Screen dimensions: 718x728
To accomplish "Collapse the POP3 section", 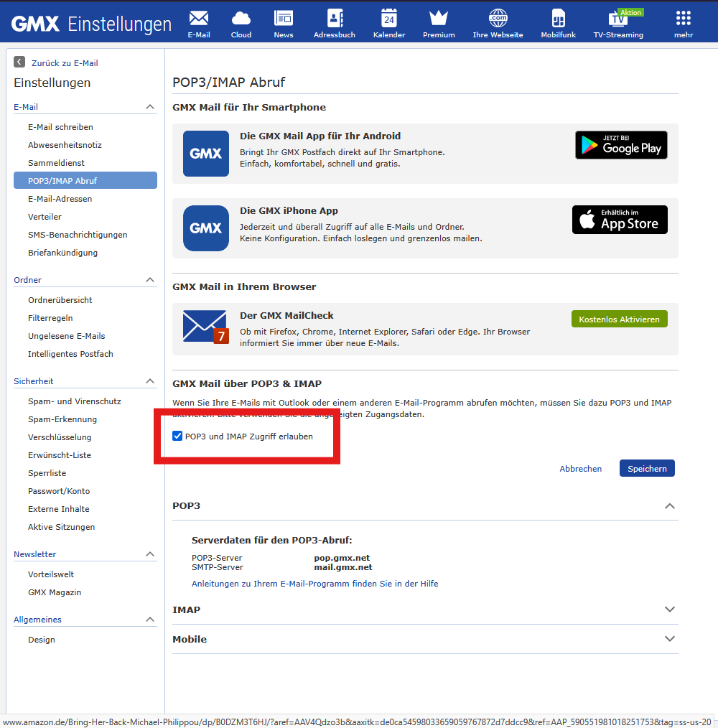I will point(670,505).
